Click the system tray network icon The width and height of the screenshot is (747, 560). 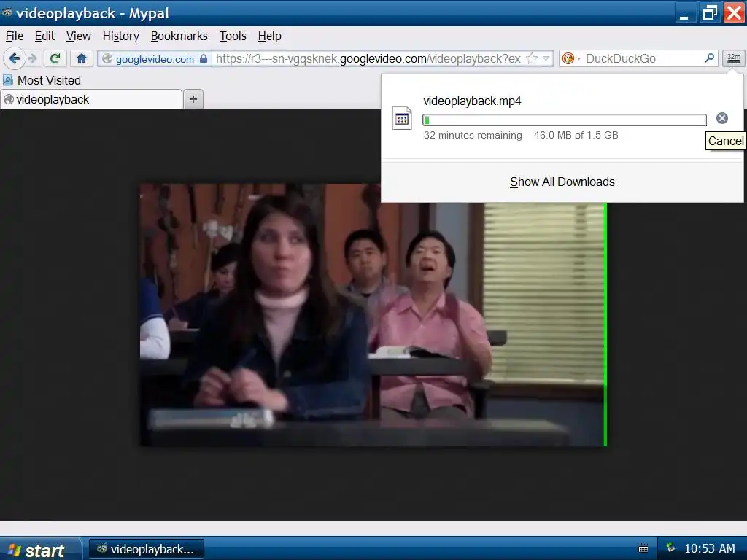pyautogui.click(x=670, y=548)
